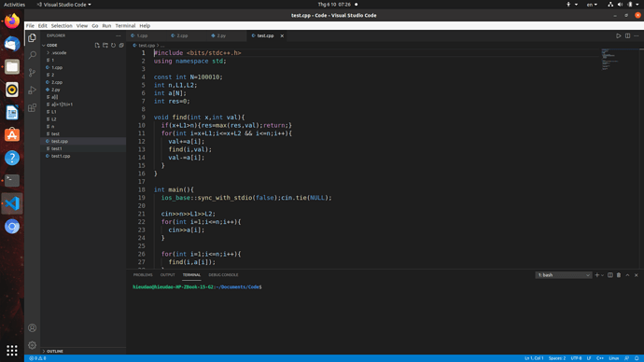
Task: Open the File menu
Action: [30, 25]
